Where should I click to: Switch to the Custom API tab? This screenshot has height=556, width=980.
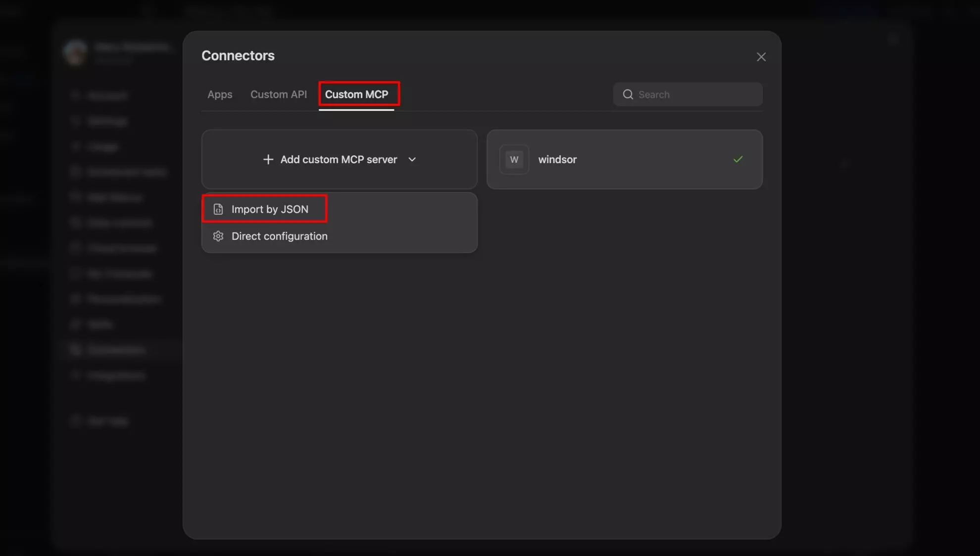pyautogui.click(x=278, y=94)
